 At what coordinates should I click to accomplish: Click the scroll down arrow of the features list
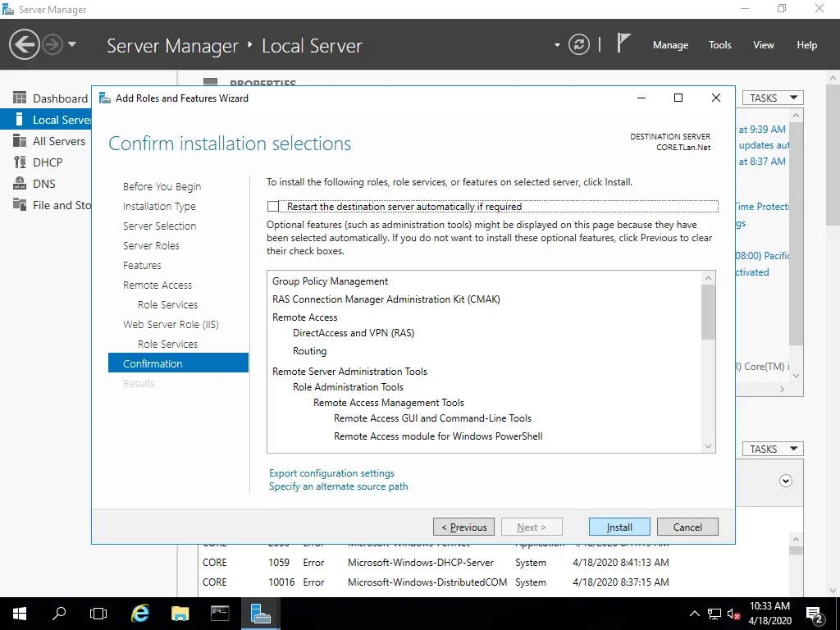[x=708, y=446]
